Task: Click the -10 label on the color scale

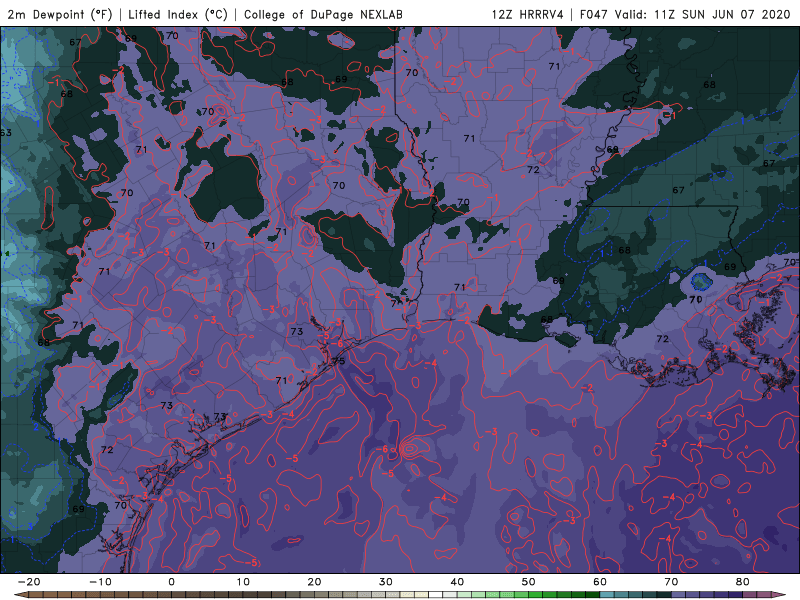Action: click(x=100, y=582)
